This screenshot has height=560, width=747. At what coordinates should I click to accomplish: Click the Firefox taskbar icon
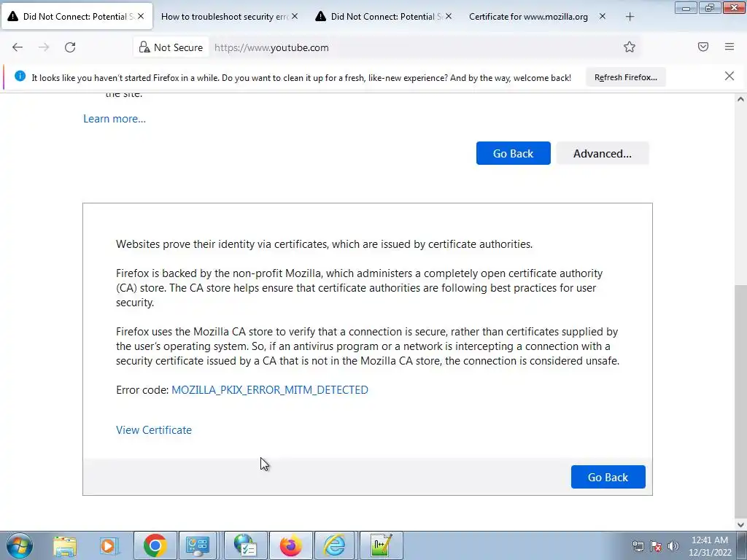(290, 545)
